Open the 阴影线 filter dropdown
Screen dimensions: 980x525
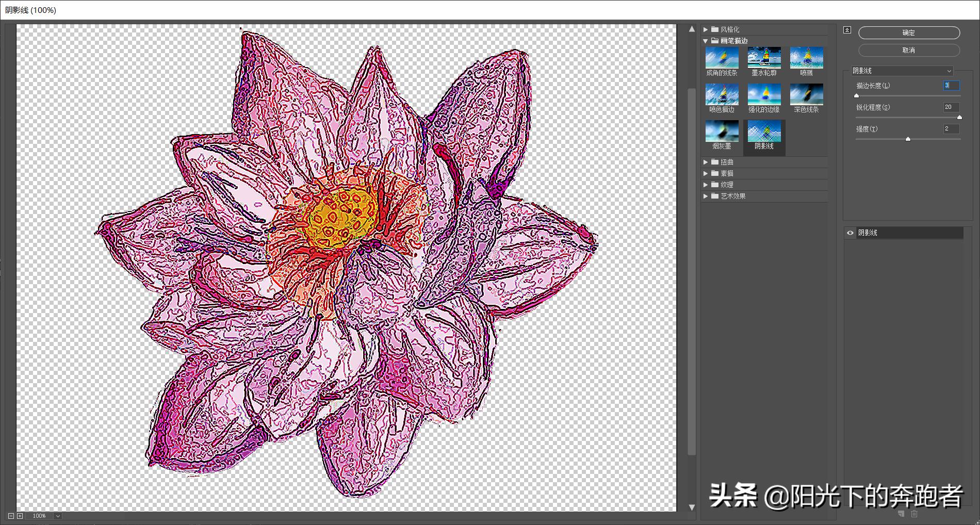(903, 70)
